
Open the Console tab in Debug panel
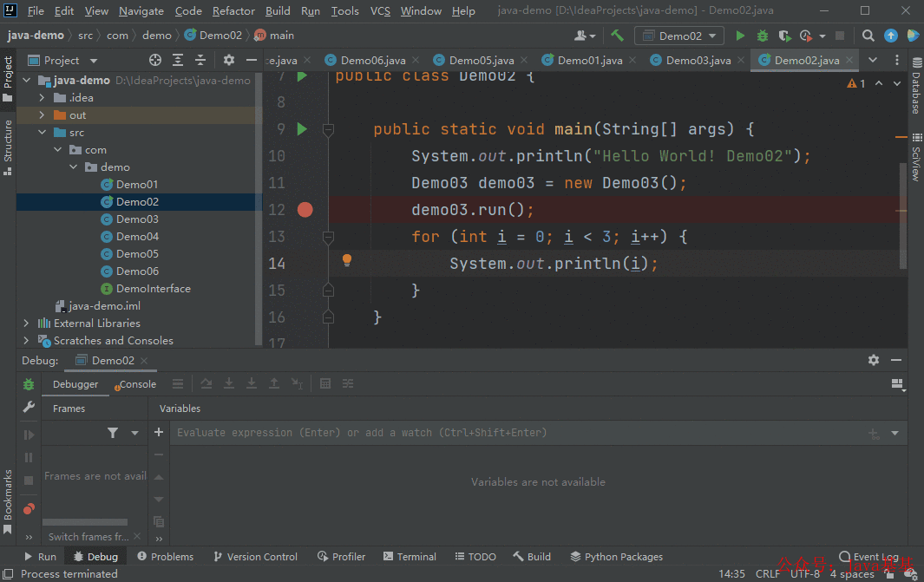click(137, 384)
